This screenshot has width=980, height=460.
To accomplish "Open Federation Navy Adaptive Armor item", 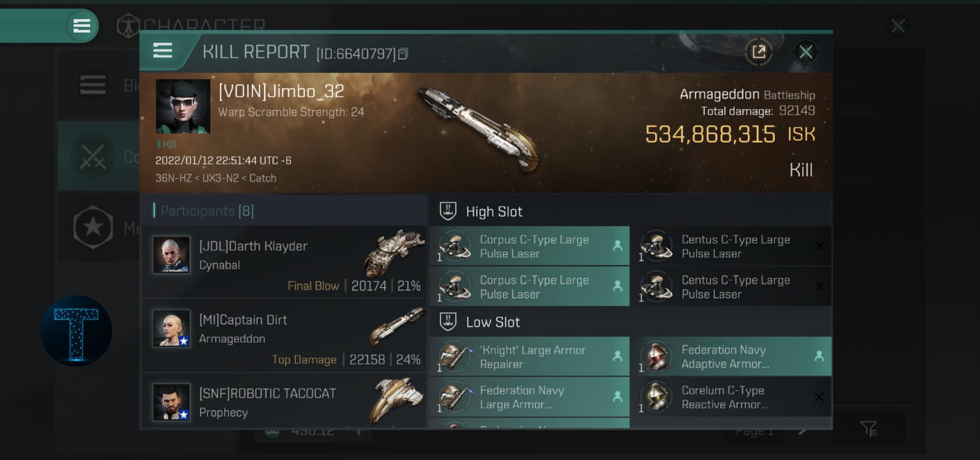I will click(732, 356).
